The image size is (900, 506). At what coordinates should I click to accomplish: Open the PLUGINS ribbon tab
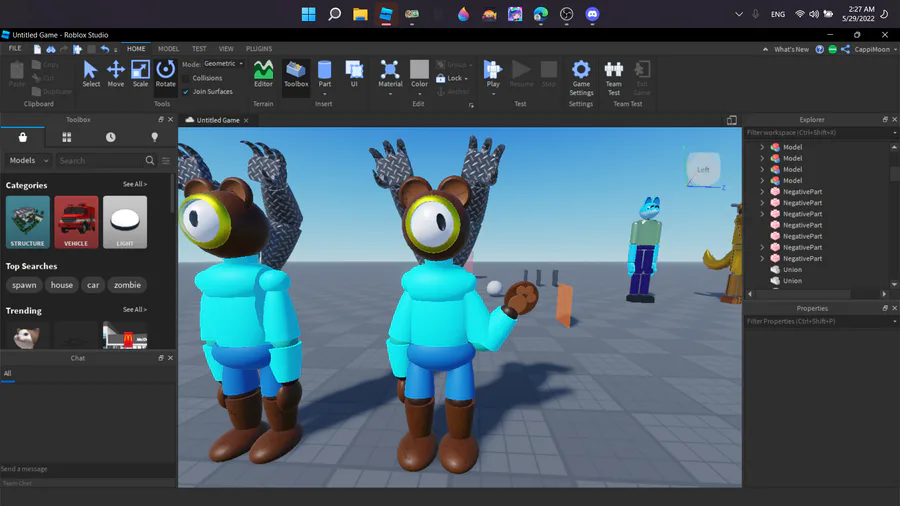[258, 48]
